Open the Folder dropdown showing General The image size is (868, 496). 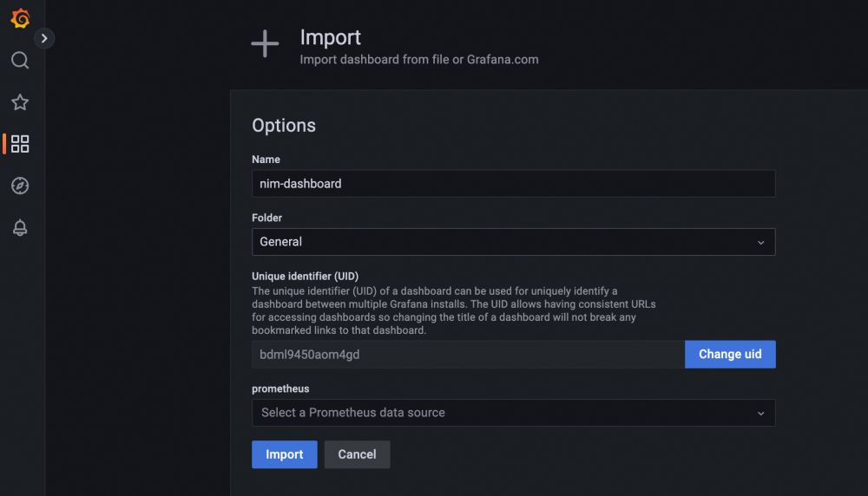point(513,242)
